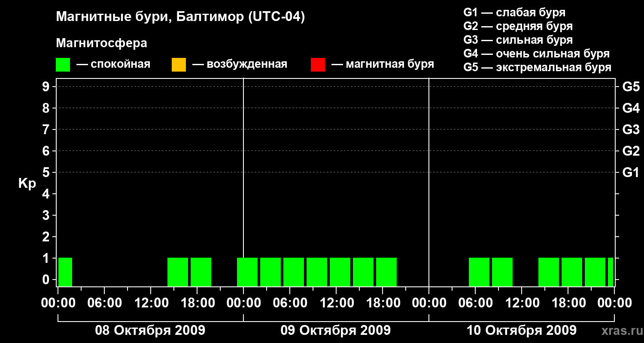Click the 'Kp' axis label
The width and height of the screenshot is (644, 343).
27,184
